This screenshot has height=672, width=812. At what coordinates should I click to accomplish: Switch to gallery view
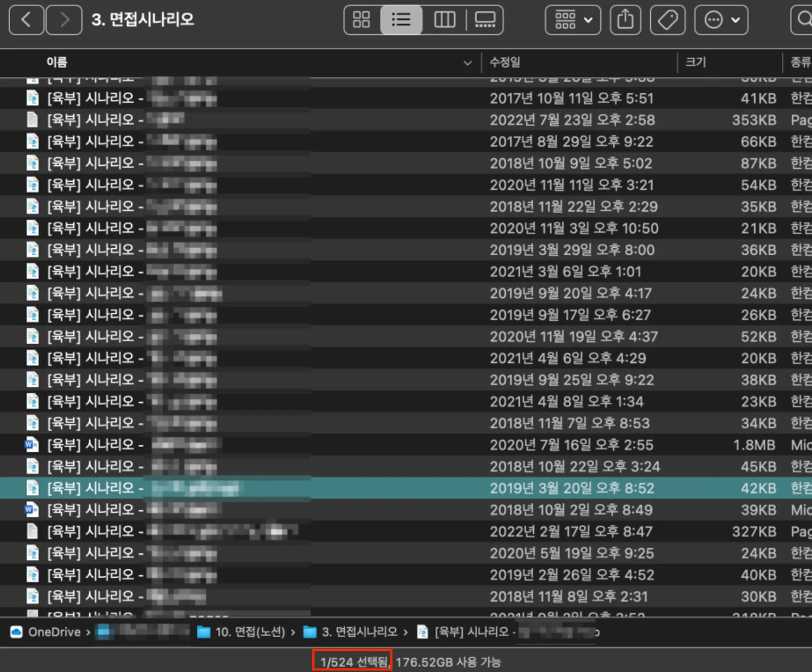[484, 20]
